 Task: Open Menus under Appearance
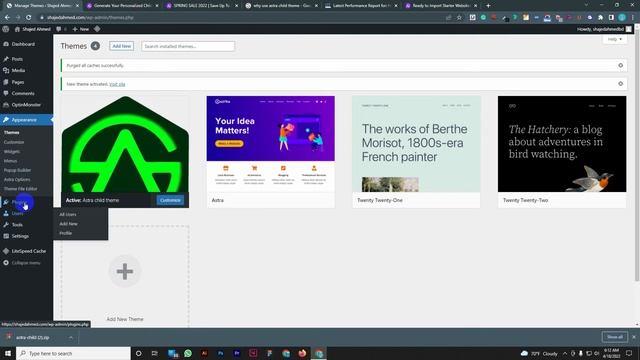pyautogui.click(x=11, y=161)
